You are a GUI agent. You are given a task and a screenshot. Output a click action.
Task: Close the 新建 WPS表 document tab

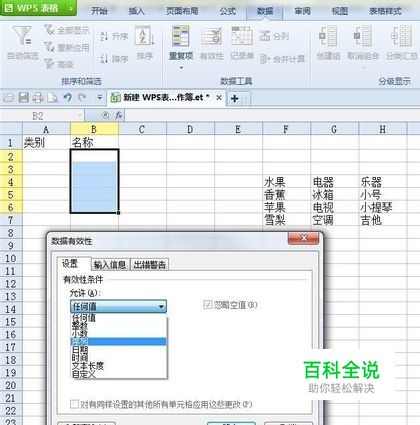click(219, 98)
